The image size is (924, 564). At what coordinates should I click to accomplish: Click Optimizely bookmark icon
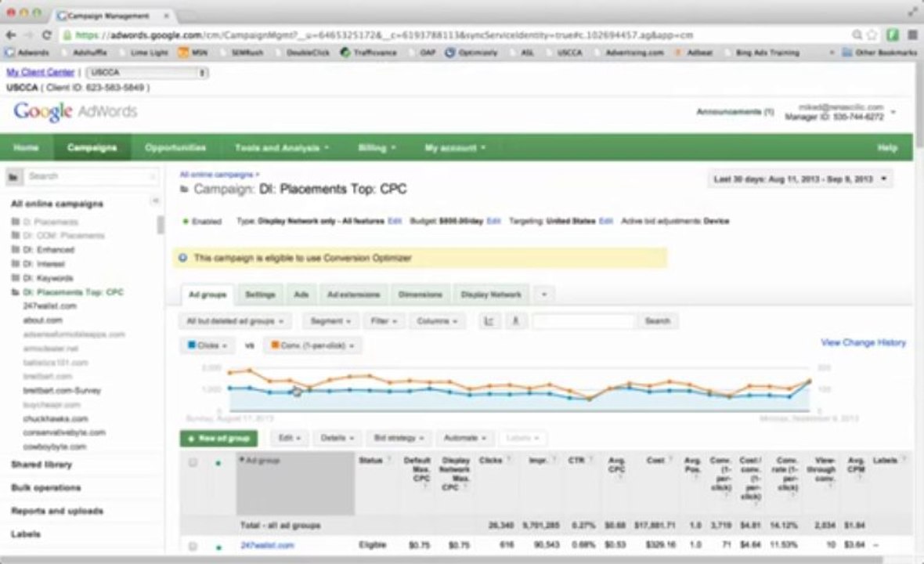[x=449, y=52]
